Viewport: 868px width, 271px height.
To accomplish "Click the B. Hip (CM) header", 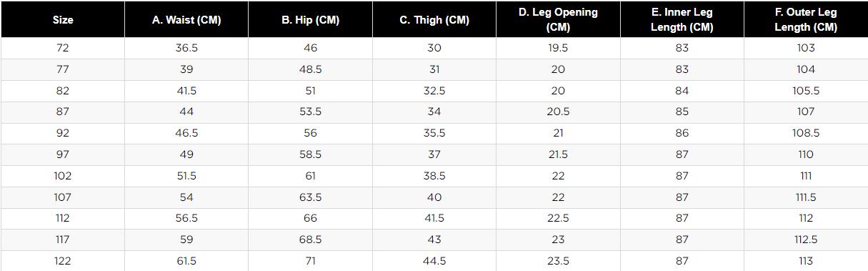I will [310, 20].
